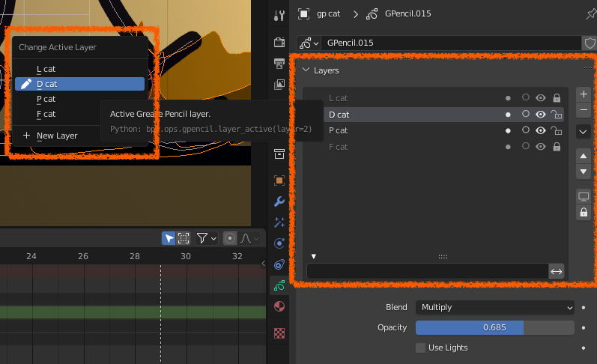Click the gp cat object icon in breadcrumb
This screenshot has width=597, height=364.
pyautogui.click(x=303, y=14)
